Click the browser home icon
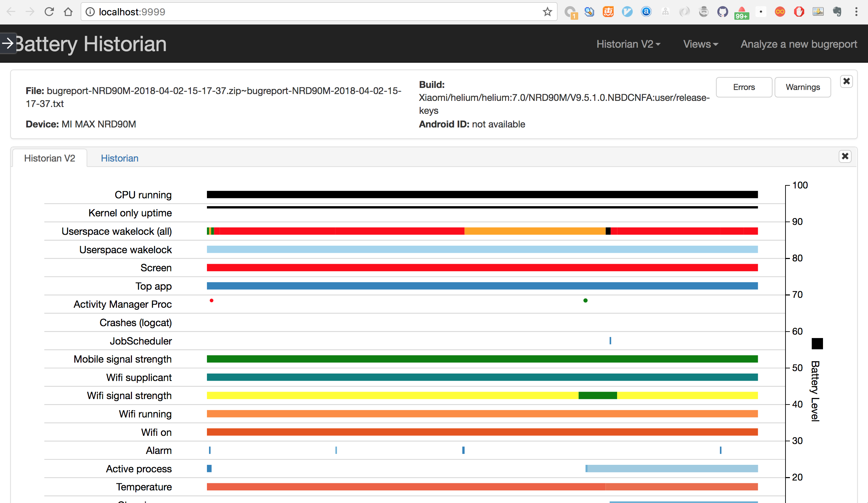 tap(68, 12)
